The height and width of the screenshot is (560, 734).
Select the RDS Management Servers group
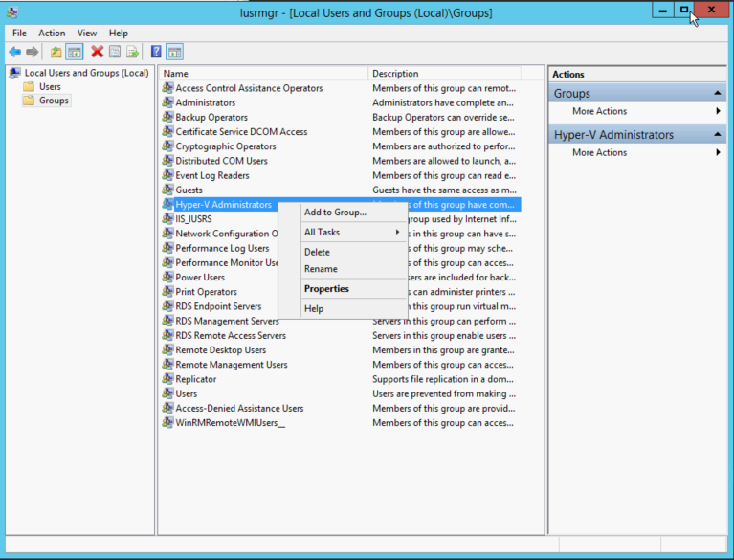[227, 321]
